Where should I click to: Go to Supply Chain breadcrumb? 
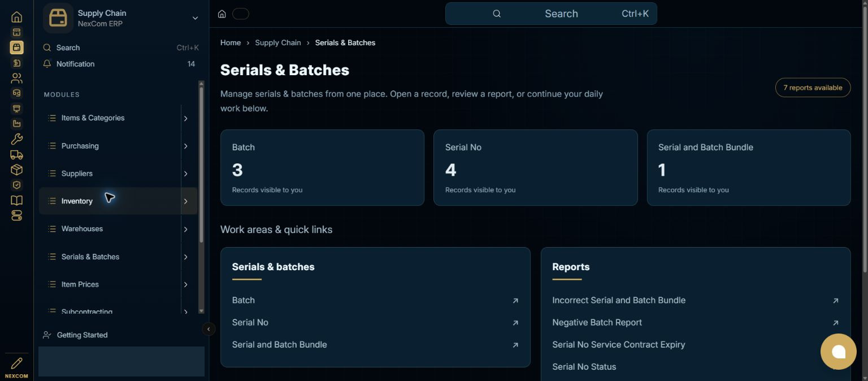(278, 42)
